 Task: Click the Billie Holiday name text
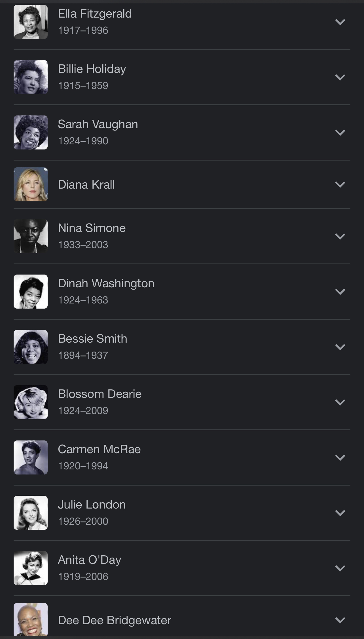click(92, 69)
